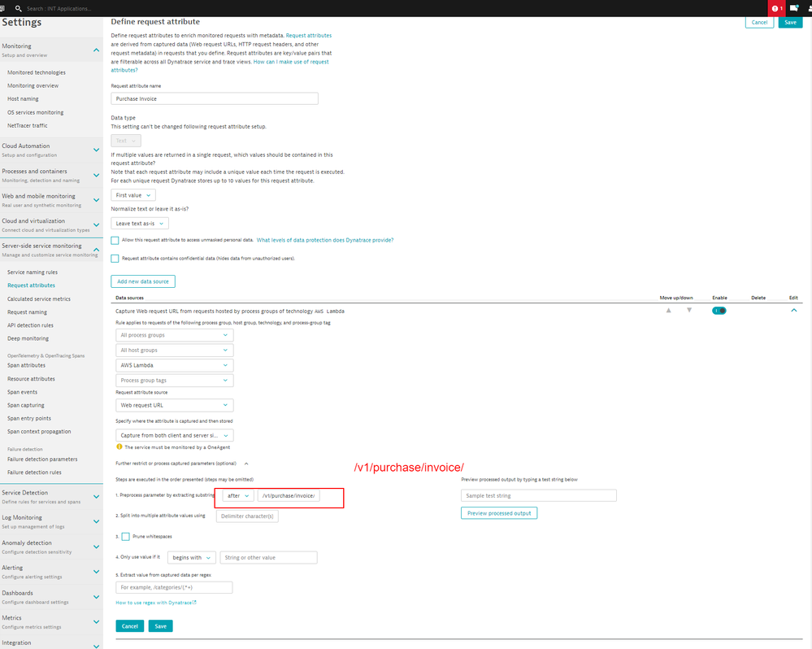Check Allow access to unmasked personal data
Screen dimensions: 812x649
[115, 241]
